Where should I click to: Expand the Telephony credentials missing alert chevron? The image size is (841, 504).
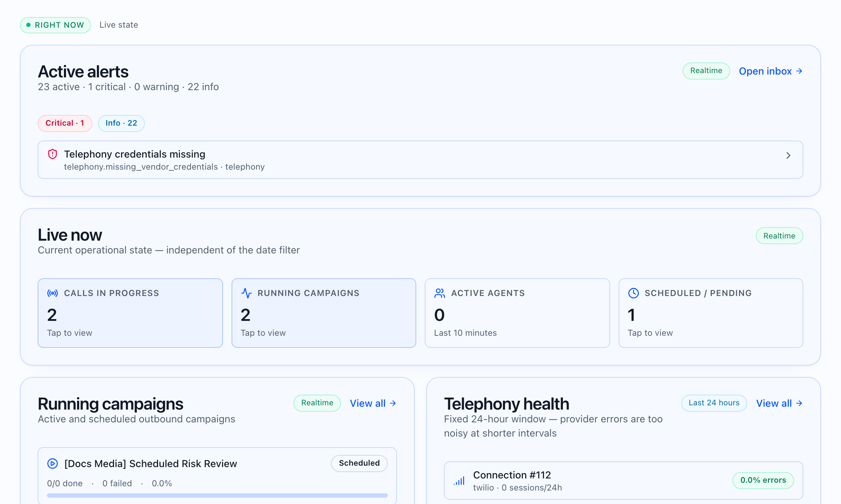788,155
